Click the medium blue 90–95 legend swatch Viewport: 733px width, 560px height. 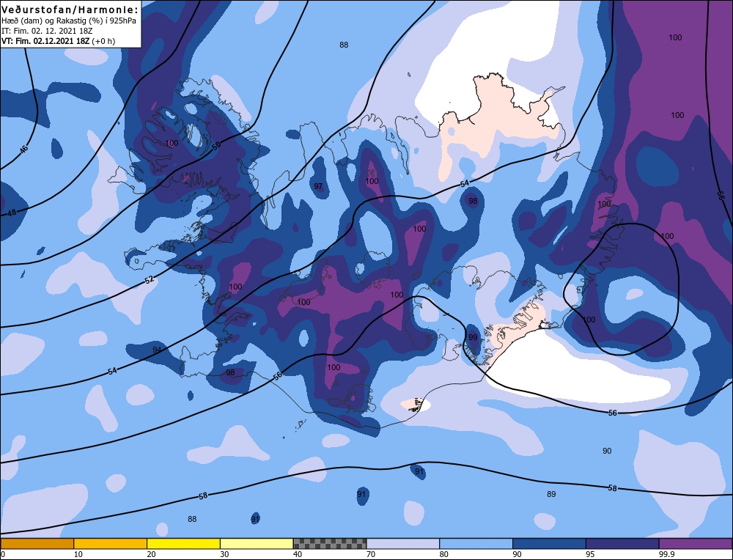[x=549, y=543]
